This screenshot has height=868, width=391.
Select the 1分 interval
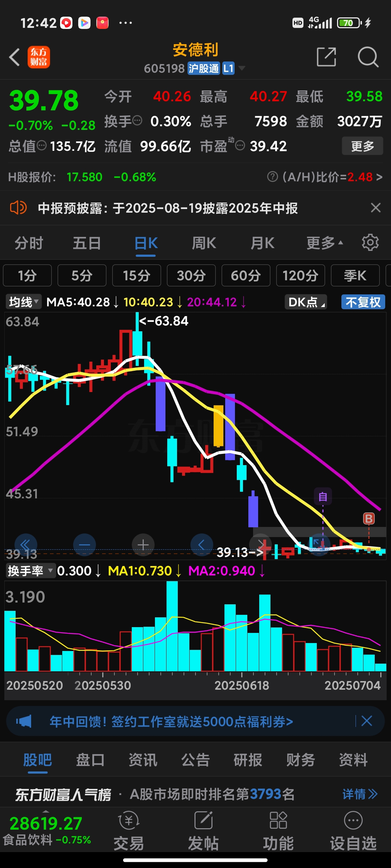coord(28,276)
